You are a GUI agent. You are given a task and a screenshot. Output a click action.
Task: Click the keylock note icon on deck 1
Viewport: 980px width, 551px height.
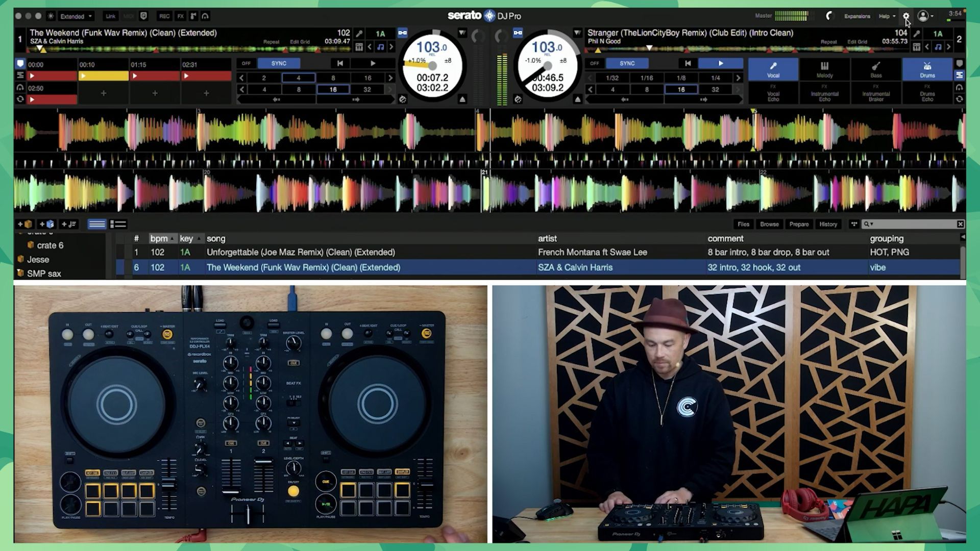tap(380, 47)
